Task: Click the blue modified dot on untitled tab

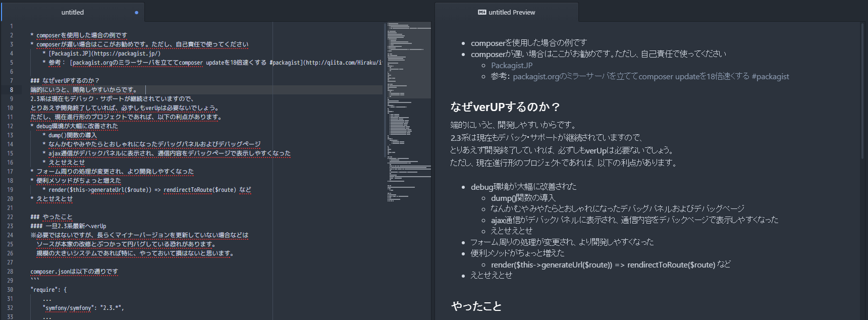Action: click(136, 13)
